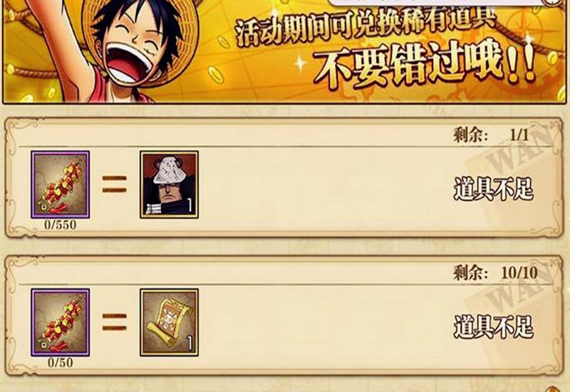Tap the pirate scroll reward icon
This screenshot has height=392, width=570.
(x=169, y=322)
